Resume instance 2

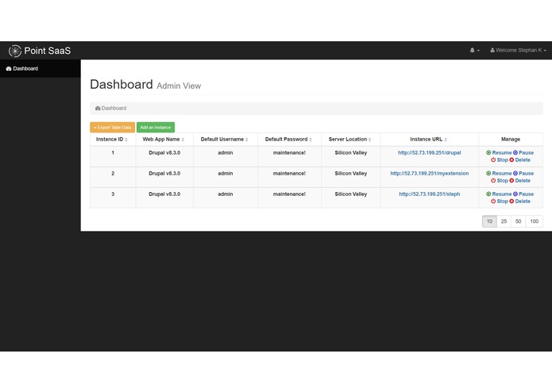[499, 173]
